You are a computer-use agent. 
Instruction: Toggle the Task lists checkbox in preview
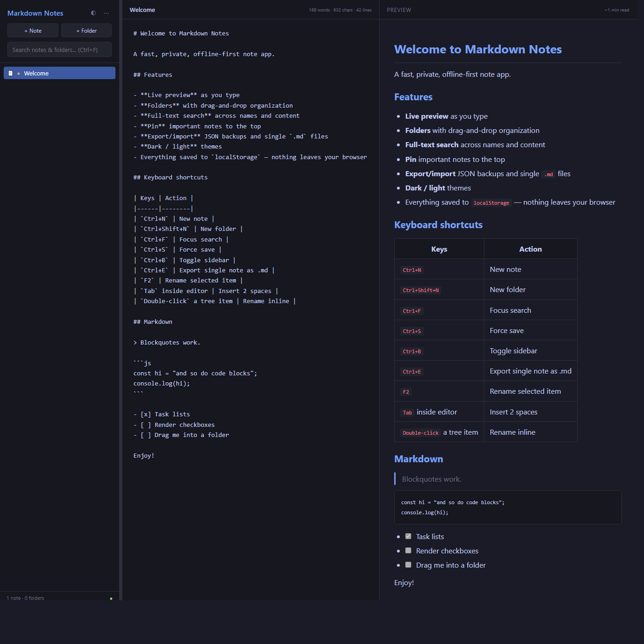coord(408,536)
